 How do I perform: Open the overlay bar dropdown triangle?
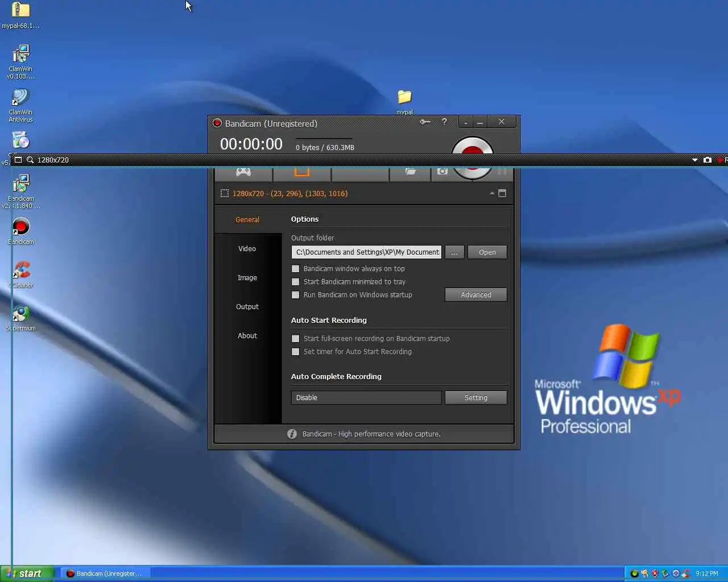[x=695, y=160]
